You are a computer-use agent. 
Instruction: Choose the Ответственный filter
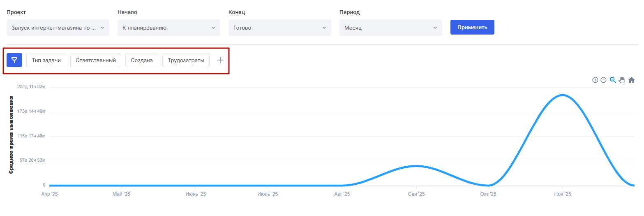(96, 60)
